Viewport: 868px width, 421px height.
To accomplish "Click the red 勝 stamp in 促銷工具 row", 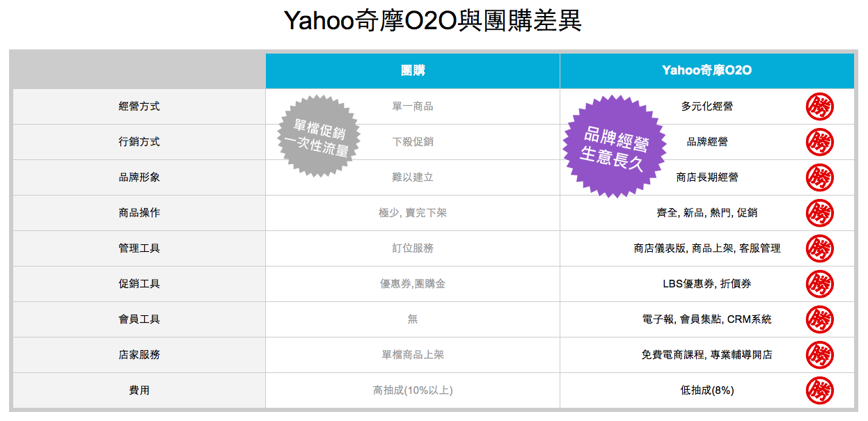I will [819, 284].
